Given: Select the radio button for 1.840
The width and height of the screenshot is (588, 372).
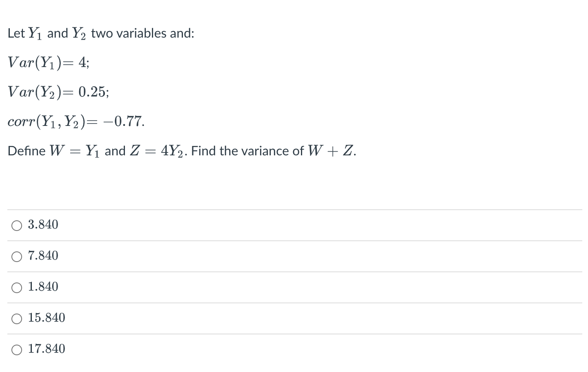Looking at the screenshot, I should click(16, 287).
